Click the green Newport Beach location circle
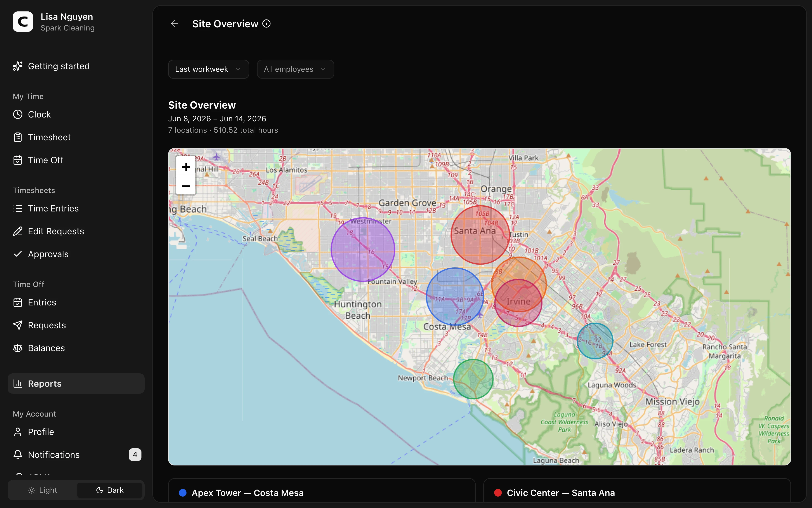Screen dimensions: 812x508 (473, 379)
